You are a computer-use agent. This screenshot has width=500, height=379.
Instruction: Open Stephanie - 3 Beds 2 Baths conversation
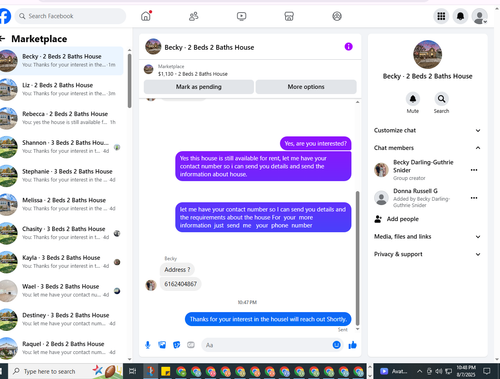tap(62, 176)
